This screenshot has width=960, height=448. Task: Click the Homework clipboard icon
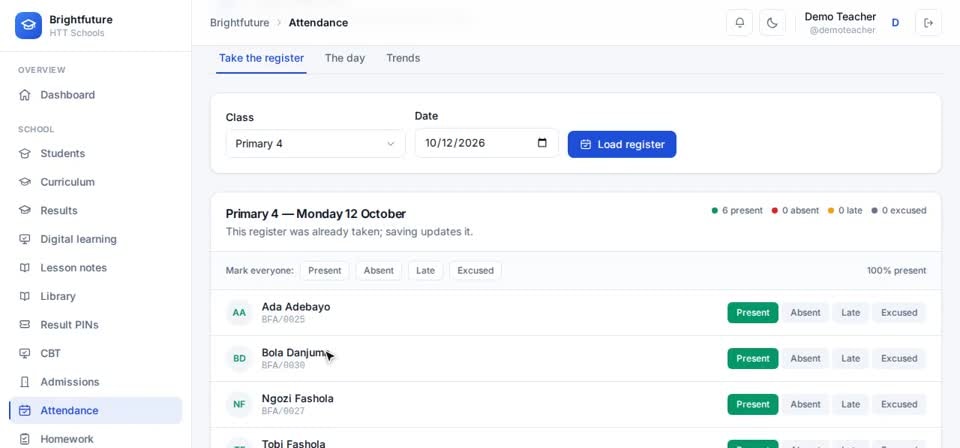point(24,439)
